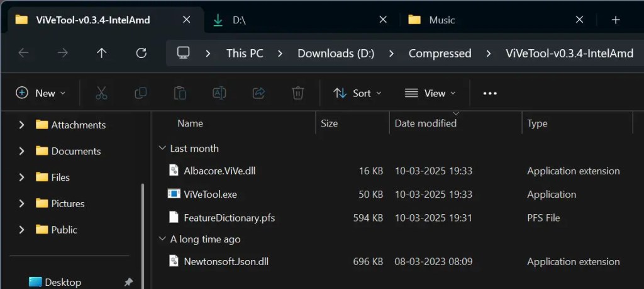Navigate to Compressed breadcrumb

(440, 54)
